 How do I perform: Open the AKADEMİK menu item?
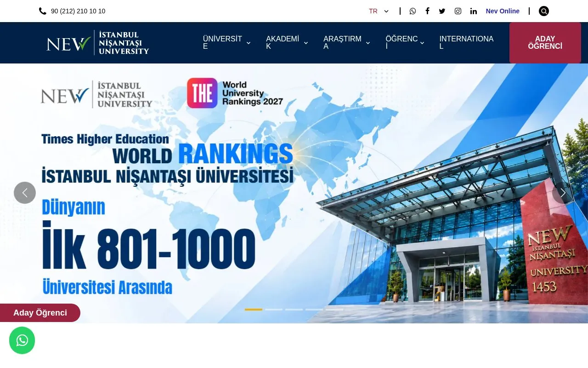(283, 43)
